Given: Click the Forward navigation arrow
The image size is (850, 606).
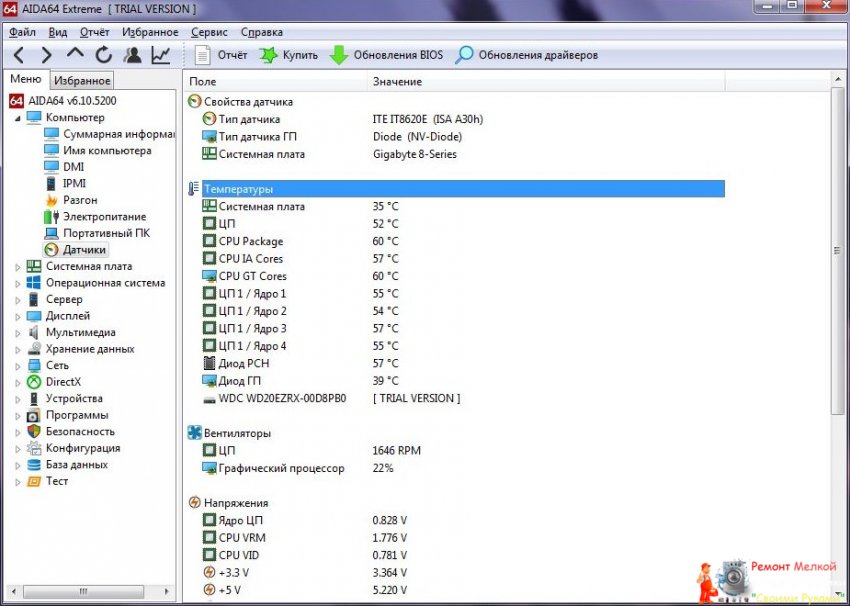Looking at the screenshot, I should [x=47, y=55].
